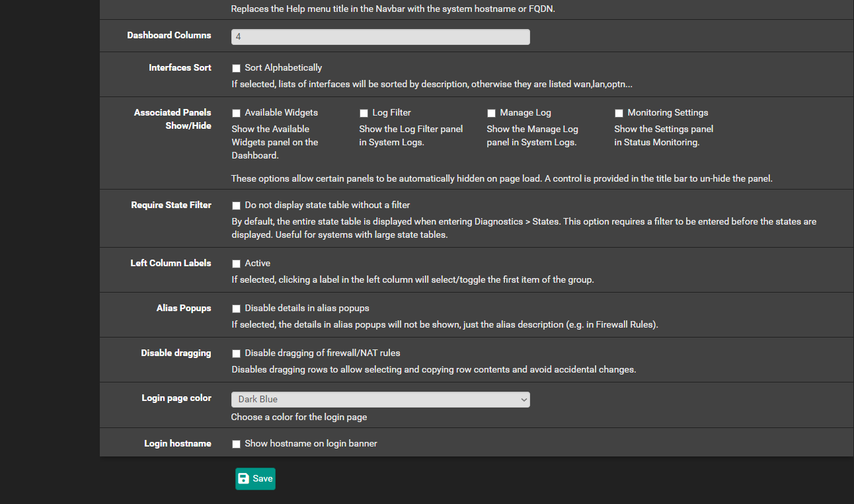The image size is (854, 504).
Task: Click the 'Disables dragging rows' help text
Action: pyautogui.click(x=434, y=369)
